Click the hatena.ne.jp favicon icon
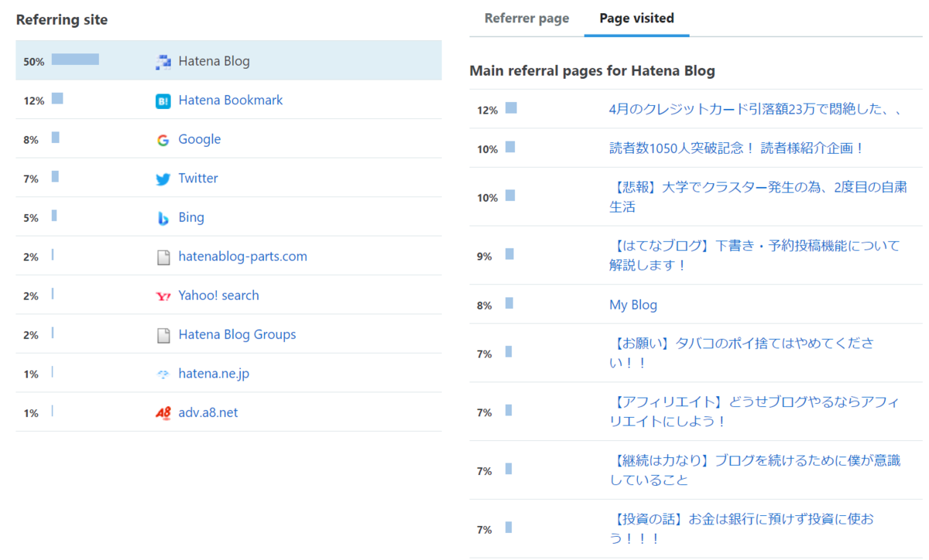 [163, 374]
